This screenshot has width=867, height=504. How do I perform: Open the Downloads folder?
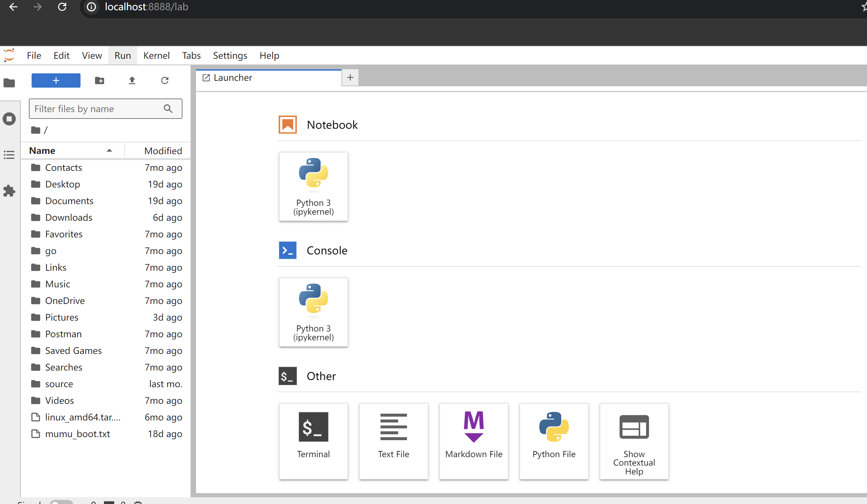coord(69,217)
